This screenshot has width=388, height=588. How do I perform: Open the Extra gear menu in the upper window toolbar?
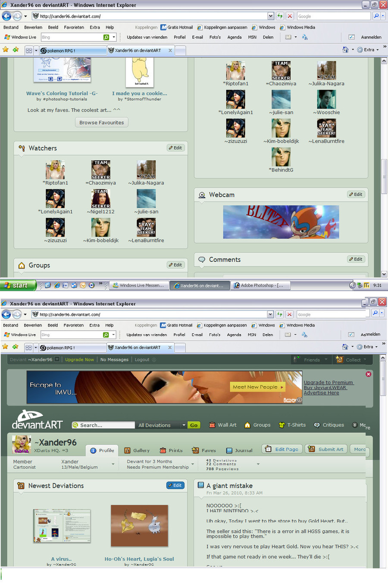point(367,50)
